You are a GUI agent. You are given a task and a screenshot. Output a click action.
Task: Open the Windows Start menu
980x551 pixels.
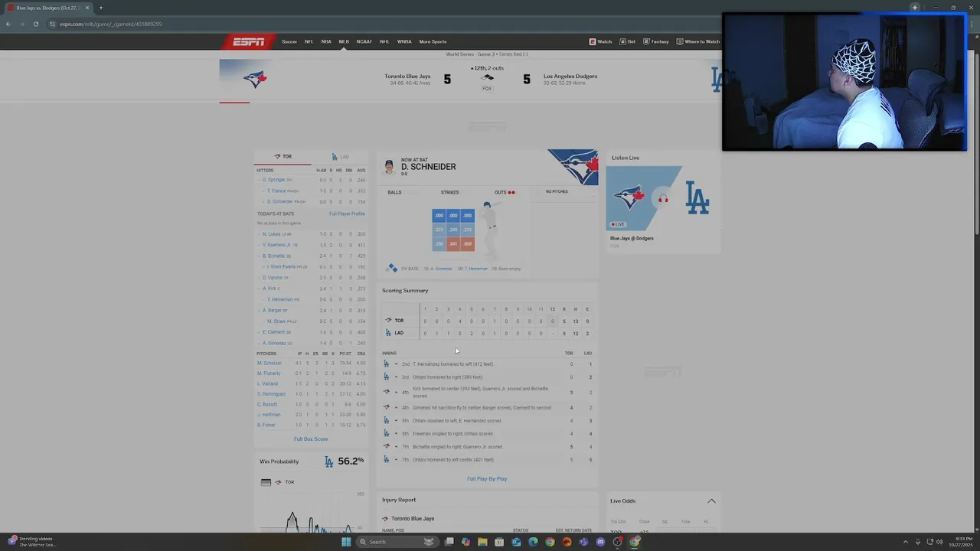[x=346, y=542]
